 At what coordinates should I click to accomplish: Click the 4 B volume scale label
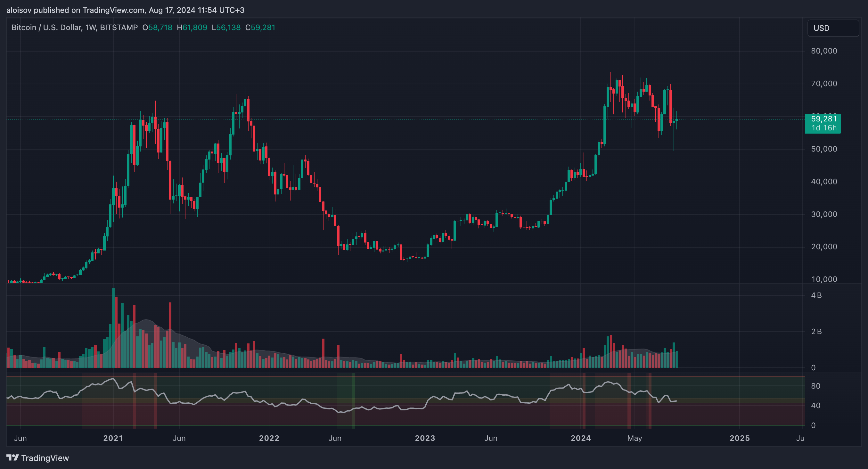coord(816,295)
